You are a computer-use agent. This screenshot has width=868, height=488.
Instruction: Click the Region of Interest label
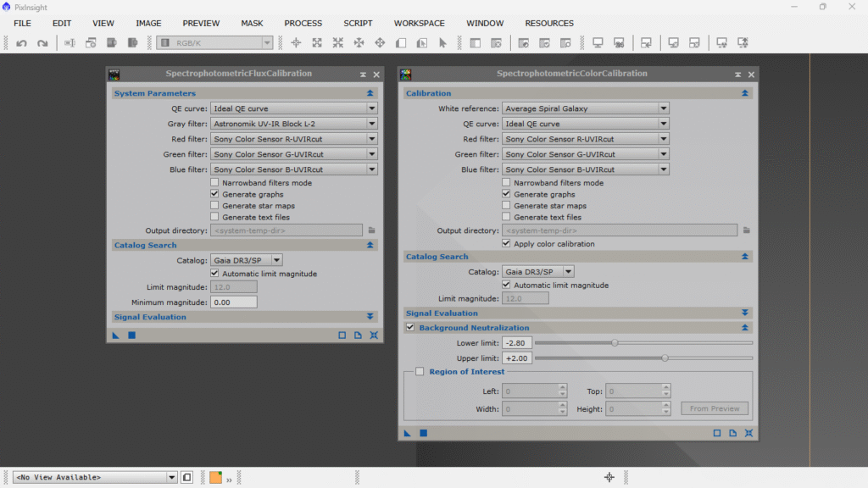click(467, 372)
